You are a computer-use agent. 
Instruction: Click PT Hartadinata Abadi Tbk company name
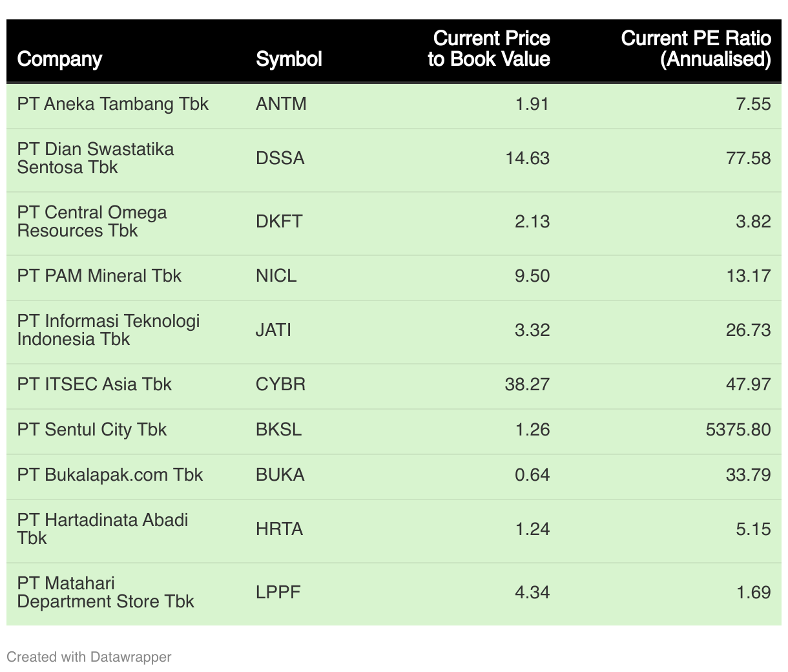point(102,529)
